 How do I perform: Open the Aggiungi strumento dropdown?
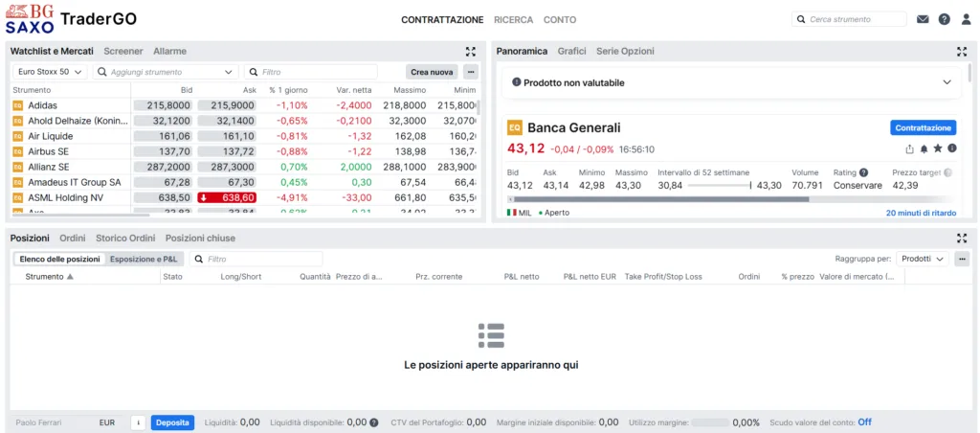point(166,72)
